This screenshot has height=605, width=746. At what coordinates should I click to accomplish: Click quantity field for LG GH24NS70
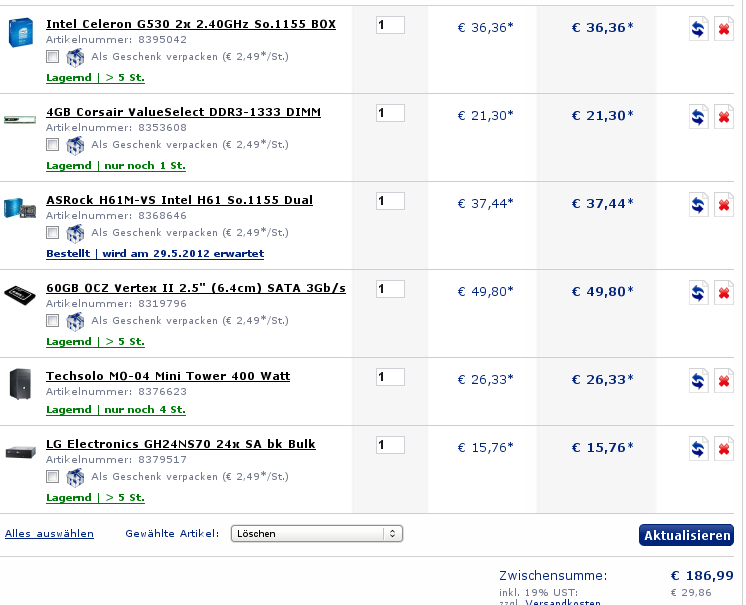coord(390,445)
